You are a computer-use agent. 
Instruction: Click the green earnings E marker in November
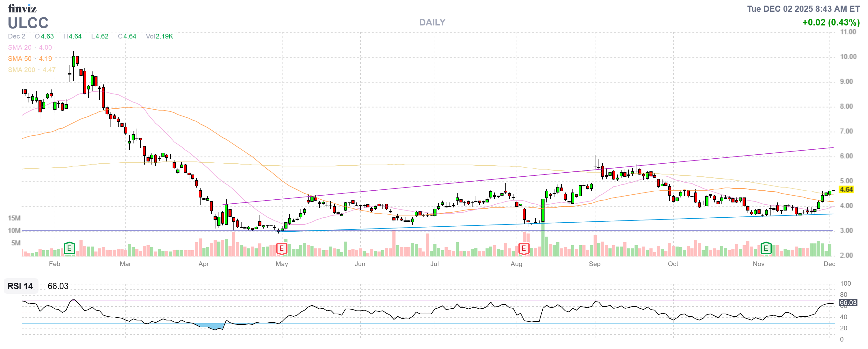click(766, 248)
